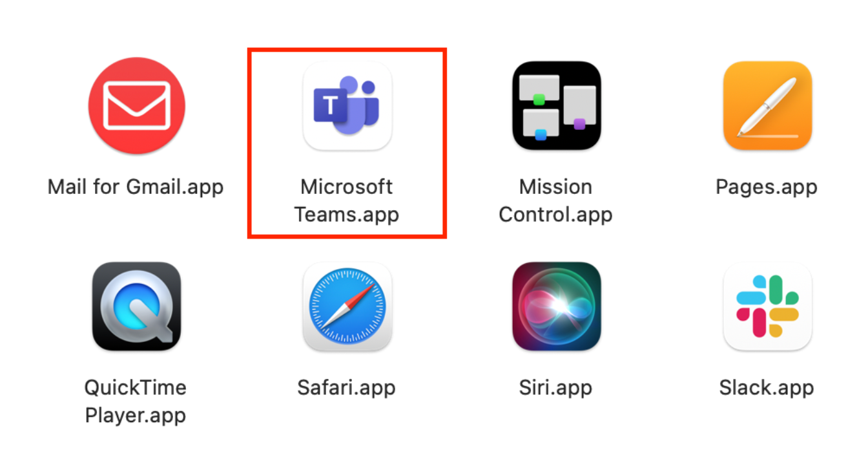Click the "Siri.app" label
Screen dimensions: 868x450
click(555, 387)
